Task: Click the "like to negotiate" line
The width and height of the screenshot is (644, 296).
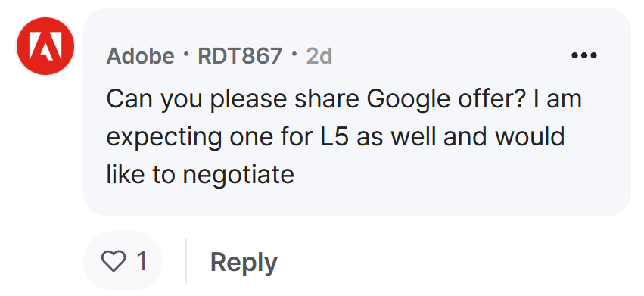Action: (200, 175)
